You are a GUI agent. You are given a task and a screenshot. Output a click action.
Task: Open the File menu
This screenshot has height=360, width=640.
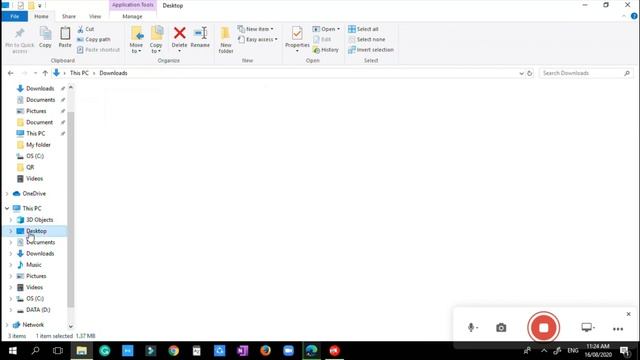pos(15,16)
